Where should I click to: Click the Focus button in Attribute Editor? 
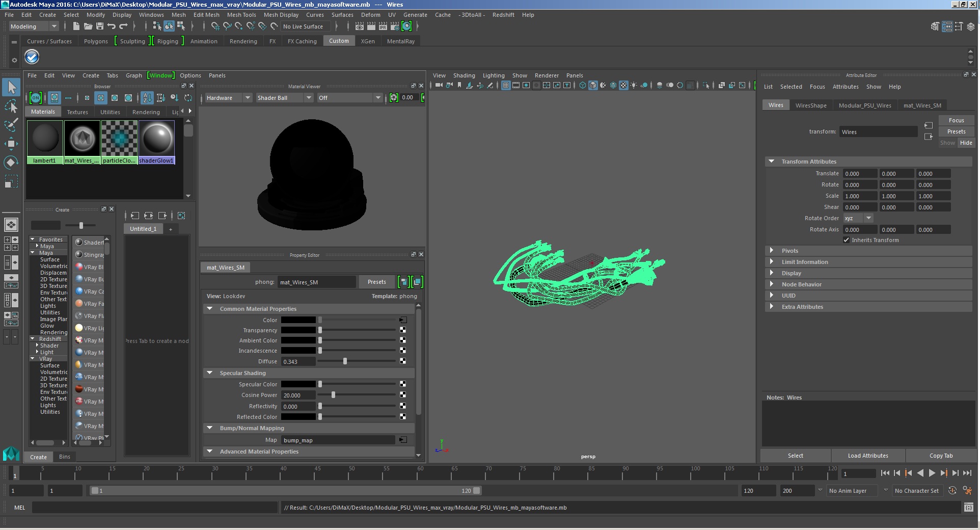coord(956,120)
